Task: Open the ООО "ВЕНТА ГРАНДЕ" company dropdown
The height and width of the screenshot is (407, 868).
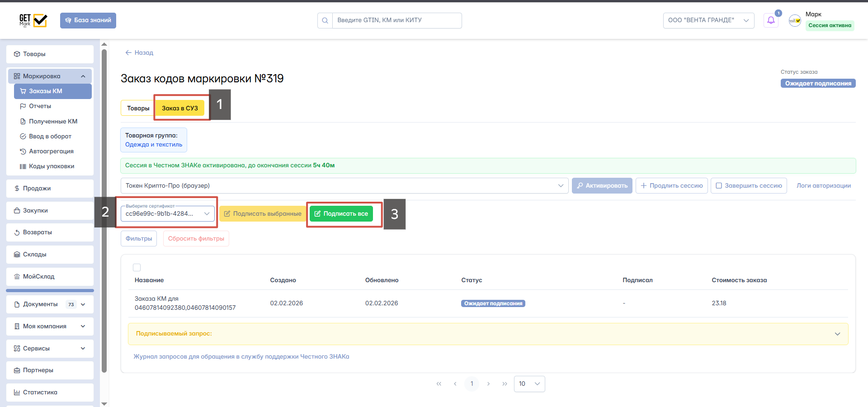Action: (x=708, y=20)
